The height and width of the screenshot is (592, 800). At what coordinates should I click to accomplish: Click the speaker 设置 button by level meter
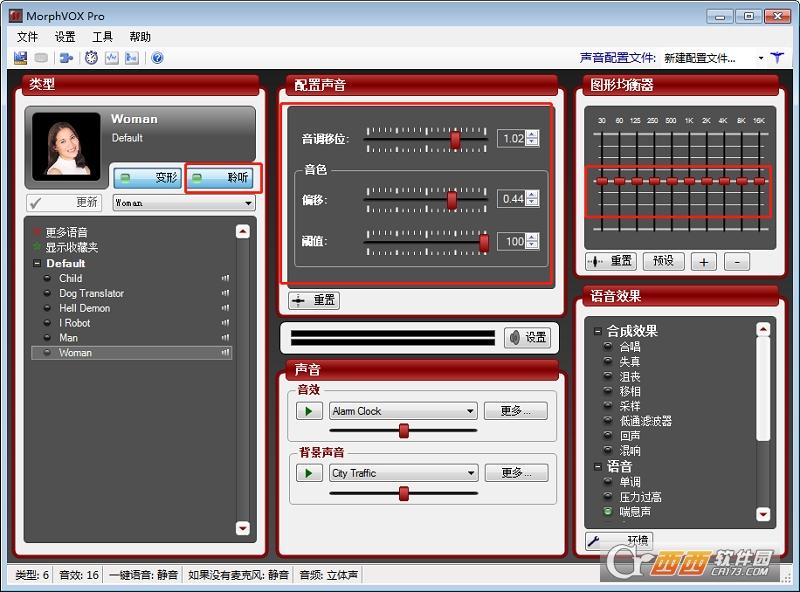pos(528,337)
